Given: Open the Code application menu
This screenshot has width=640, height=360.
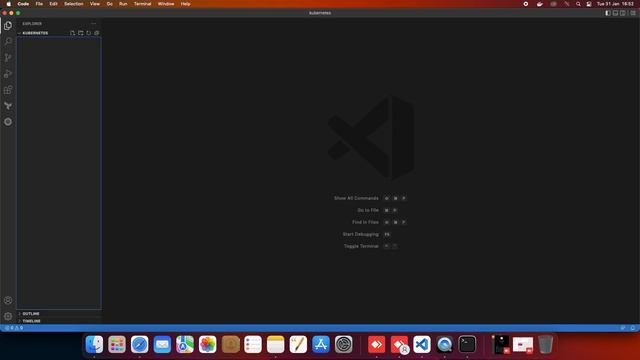Looking at the screenshot, I should tap(23, 4).
